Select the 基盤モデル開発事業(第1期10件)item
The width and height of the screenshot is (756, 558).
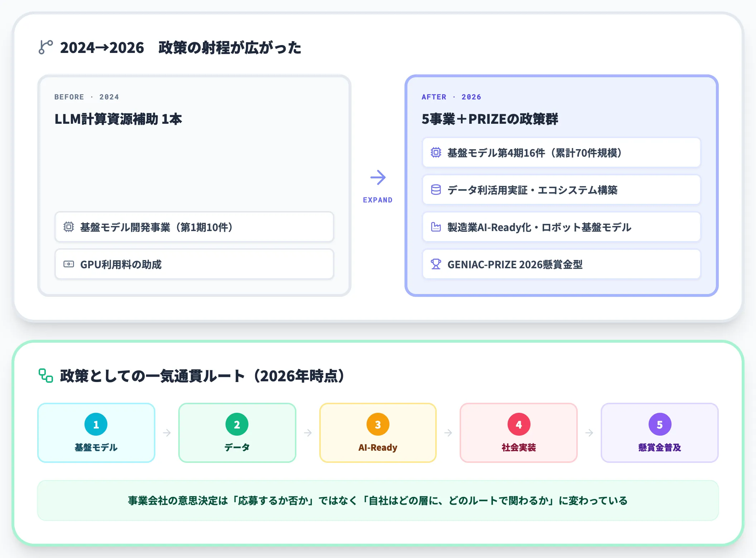pyautogui.click(x=194, y=227)
